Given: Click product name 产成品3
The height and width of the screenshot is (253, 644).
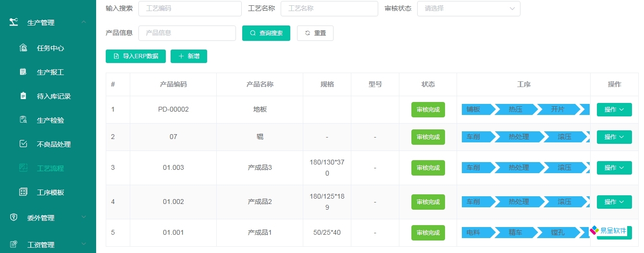Looking at the screenshot, I should [x=260, y=167].
